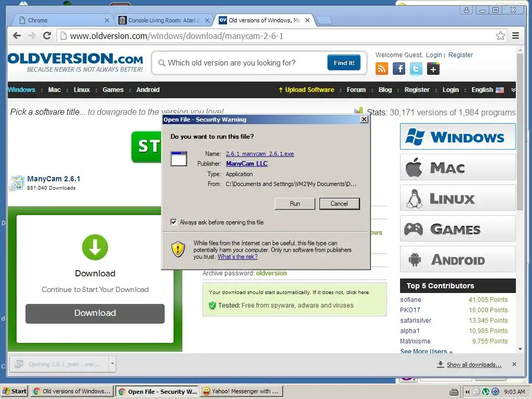Click the gray Download button
This screenshot has height=399, width=532.
click(95, 313)
